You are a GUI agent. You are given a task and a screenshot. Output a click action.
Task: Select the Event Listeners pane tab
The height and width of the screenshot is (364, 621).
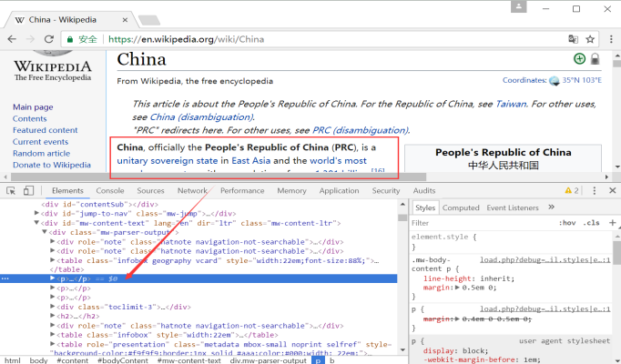pos(513,207)
